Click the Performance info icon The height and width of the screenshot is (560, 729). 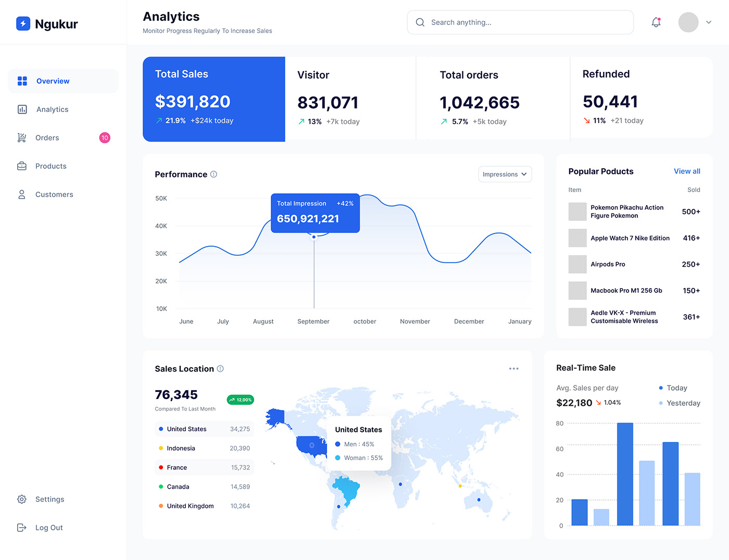[x=213, y=175]
